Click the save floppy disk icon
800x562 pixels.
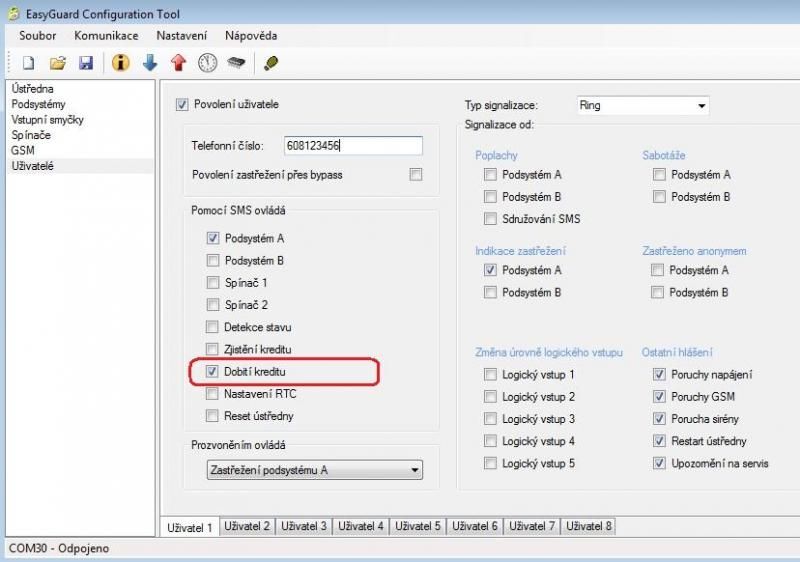[x=86, y=63]
